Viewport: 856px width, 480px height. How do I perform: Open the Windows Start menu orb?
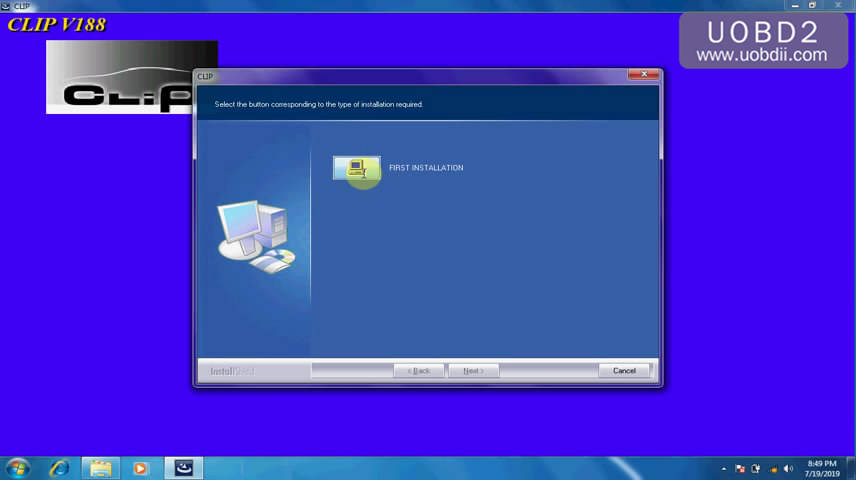[x=18, y=468]
